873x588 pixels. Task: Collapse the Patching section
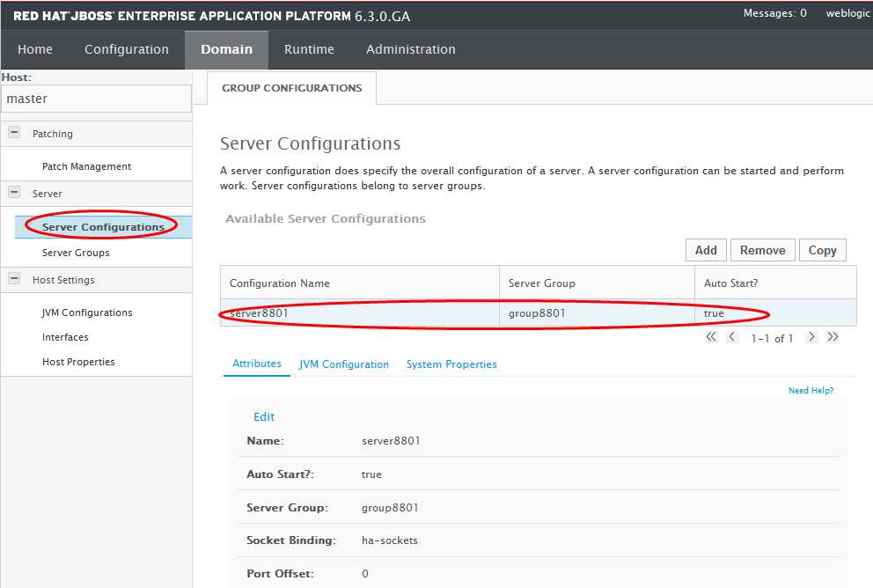[x=14, y=133]
